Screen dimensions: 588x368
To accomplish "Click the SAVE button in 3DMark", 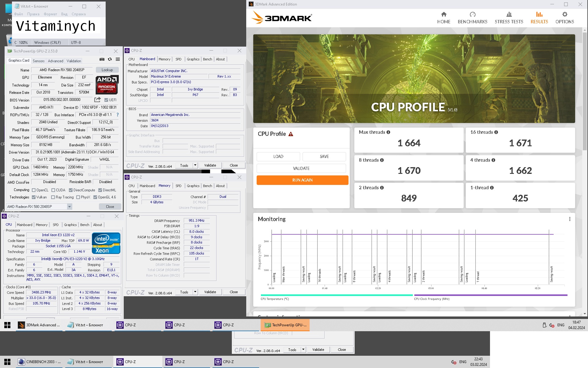I will (324, 156).
